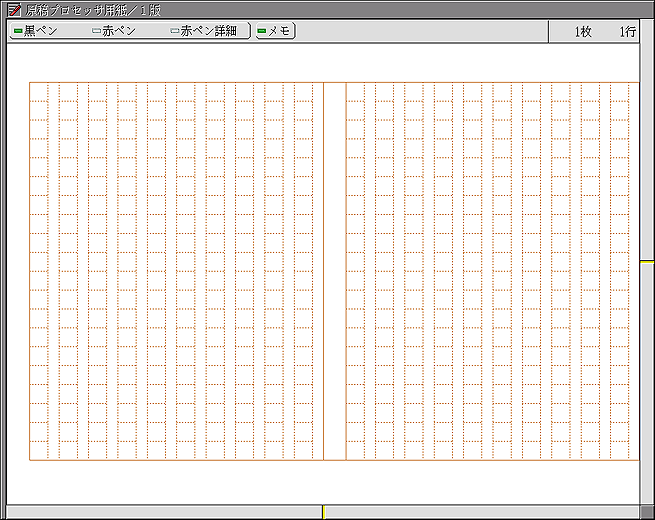Click upper part of vertical scrollbar track

click(x=647, y=150)
